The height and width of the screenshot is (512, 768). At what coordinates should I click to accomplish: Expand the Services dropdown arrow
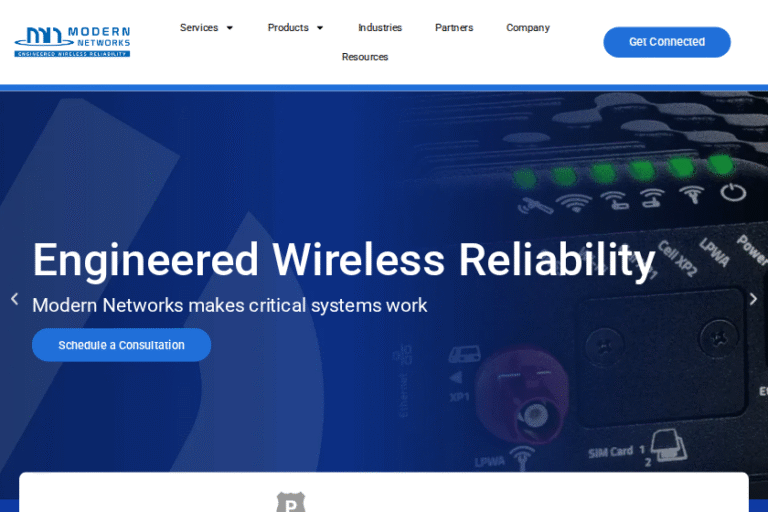point(229,28)
